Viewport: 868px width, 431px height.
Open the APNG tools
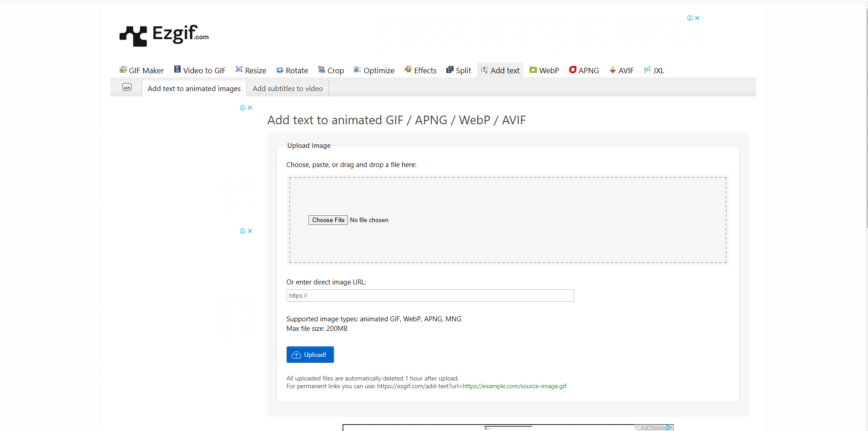point(584,70)
